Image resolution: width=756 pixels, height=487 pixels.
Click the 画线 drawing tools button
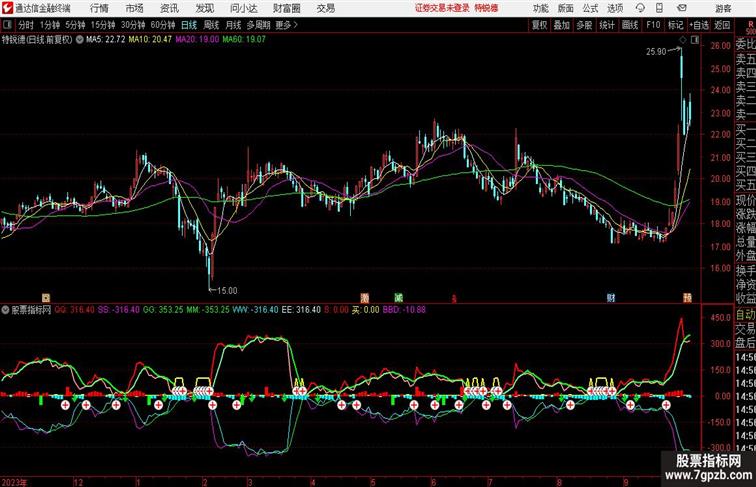630,25
